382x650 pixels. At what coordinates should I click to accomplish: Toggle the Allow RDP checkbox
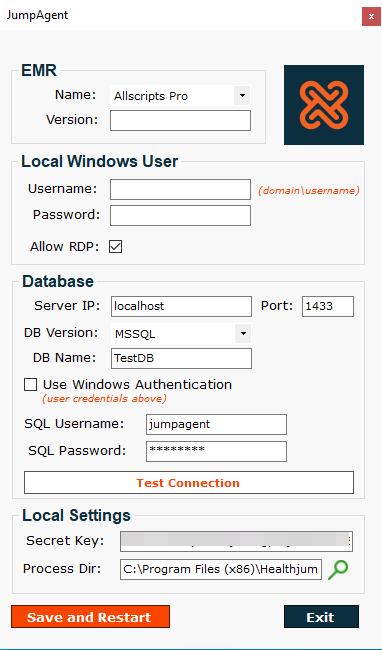click(x=115, y=247)
